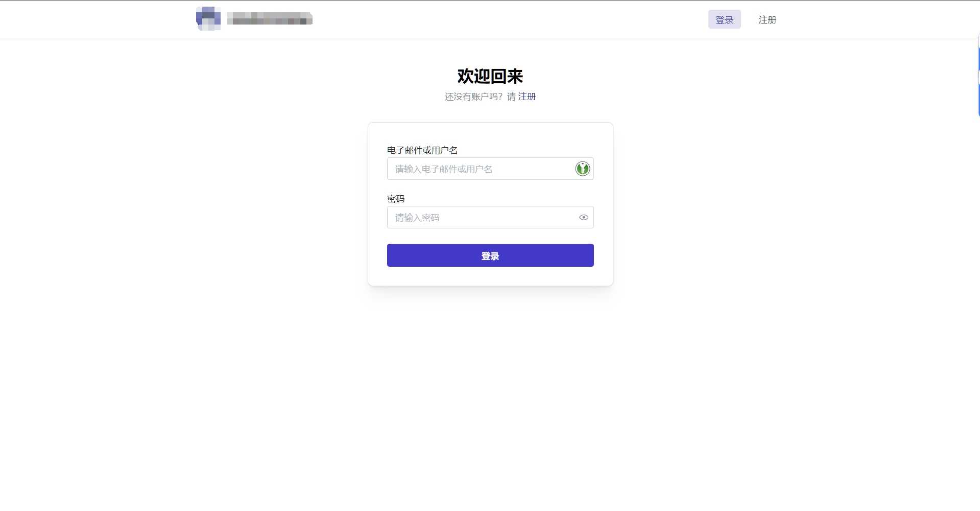Click the password manager icon in username field

tap(583, 169)
